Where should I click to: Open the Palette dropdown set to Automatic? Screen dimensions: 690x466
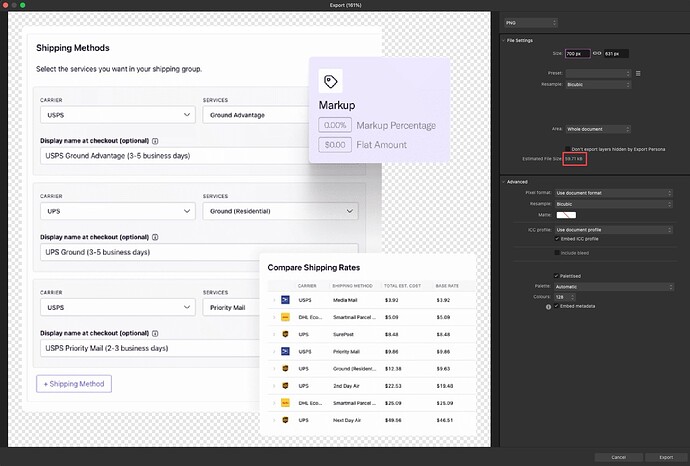pos(613,287)
